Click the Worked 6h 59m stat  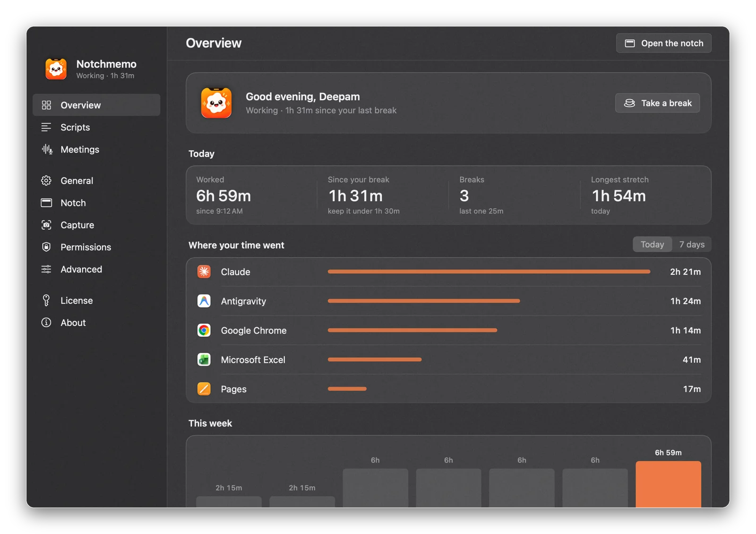(x=223, y=195)
